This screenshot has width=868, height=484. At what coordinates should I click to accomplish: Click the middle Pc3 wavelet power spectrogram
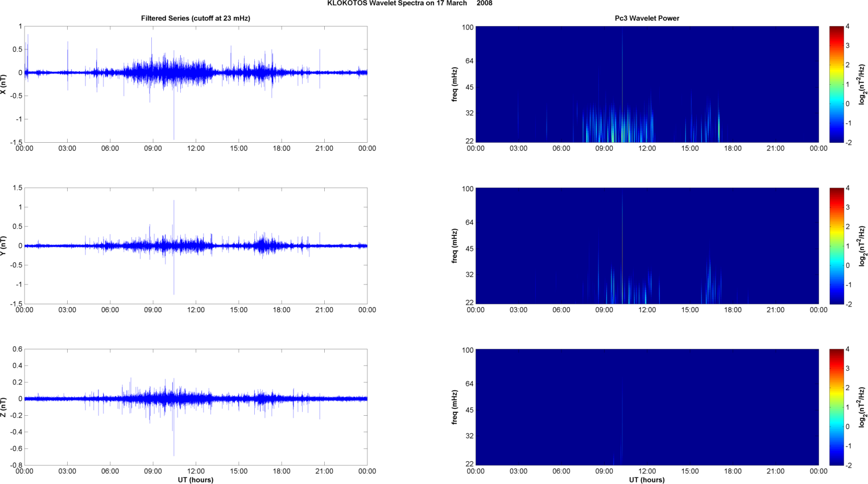pos(647,246)
